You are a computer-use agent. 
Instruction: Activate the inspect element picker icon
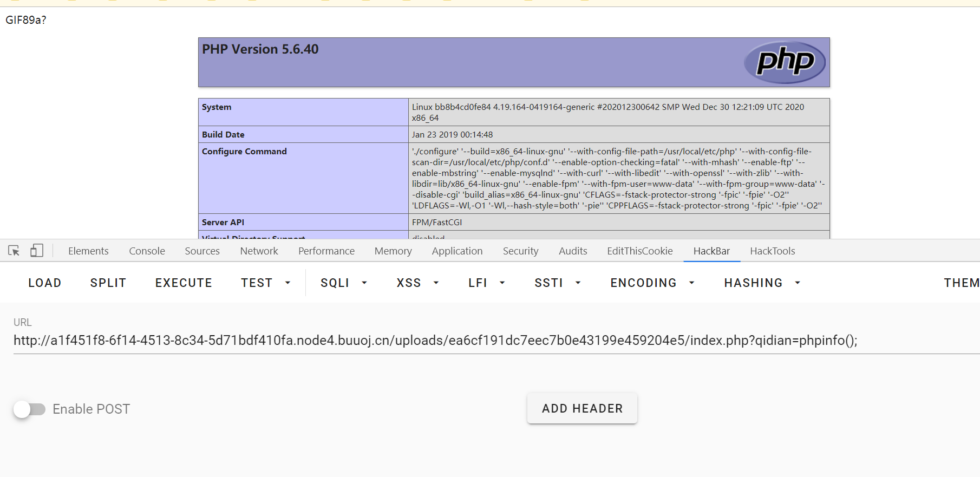14,251
